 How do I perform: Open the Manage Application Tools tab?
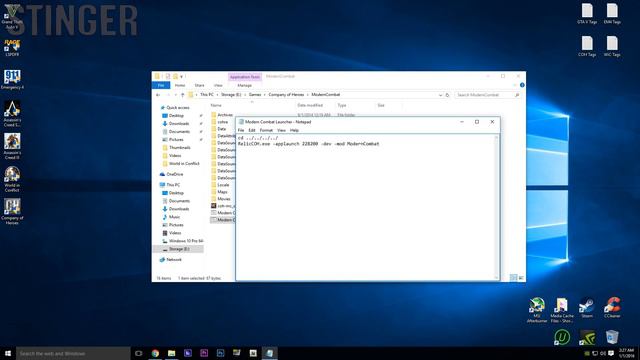pos(244,85)
